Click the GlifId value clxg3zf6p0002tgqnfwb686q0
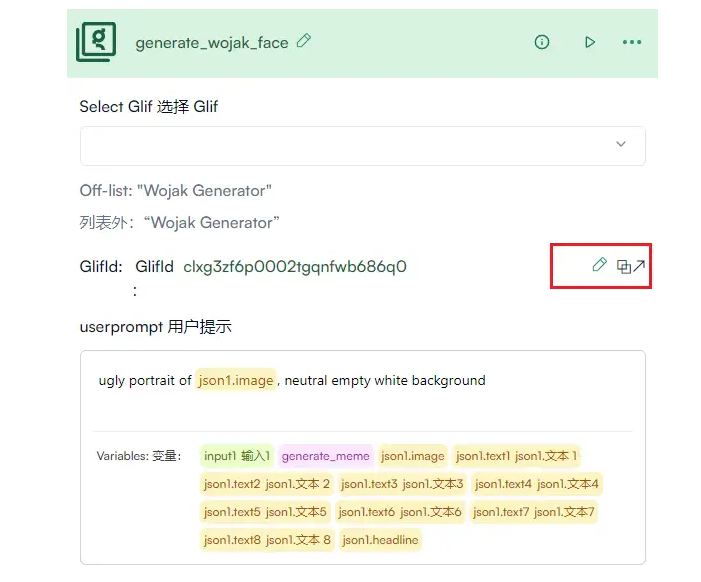This screenshot has width=701, height=582. [295, 266]
